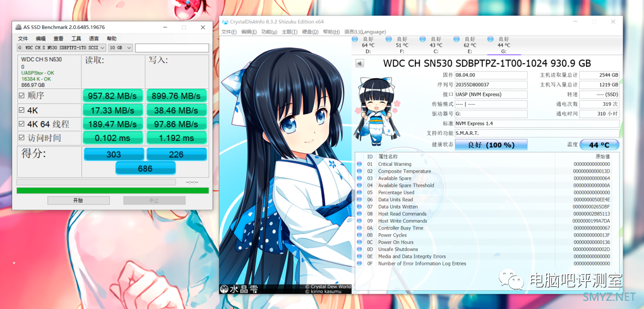This screenshot has height=309, width=644.
Task: Click the status orb for drive E:
Action: (x=456, y=39)
